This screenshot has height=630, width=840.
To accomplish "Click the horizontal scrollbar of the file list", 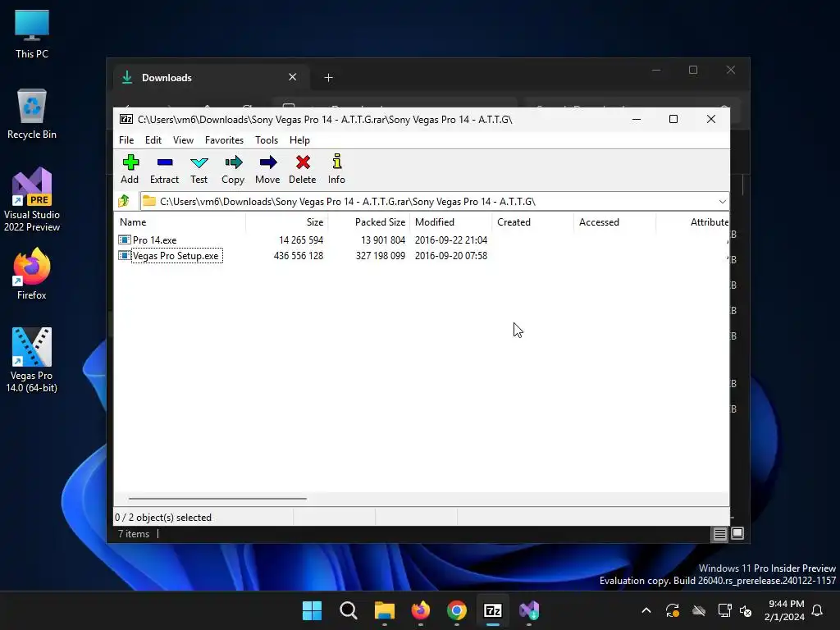I will tap(217, 499).
